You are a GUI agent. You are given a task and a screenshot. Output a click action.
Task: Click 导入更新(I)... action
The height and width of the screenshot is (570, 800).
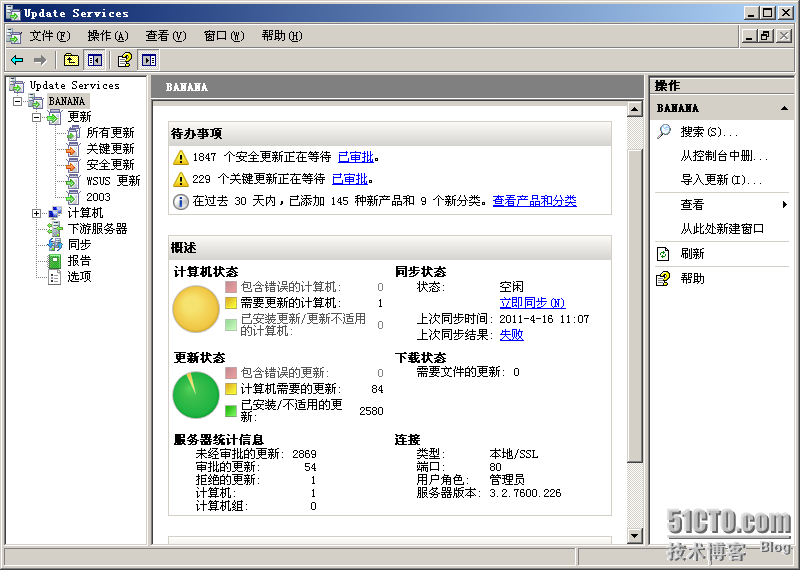click(x=721, y=180)
